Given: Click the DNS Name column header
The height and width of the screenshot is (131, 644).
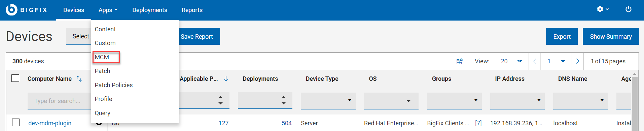Looking at the screenshot, I should tap(573, 79).
